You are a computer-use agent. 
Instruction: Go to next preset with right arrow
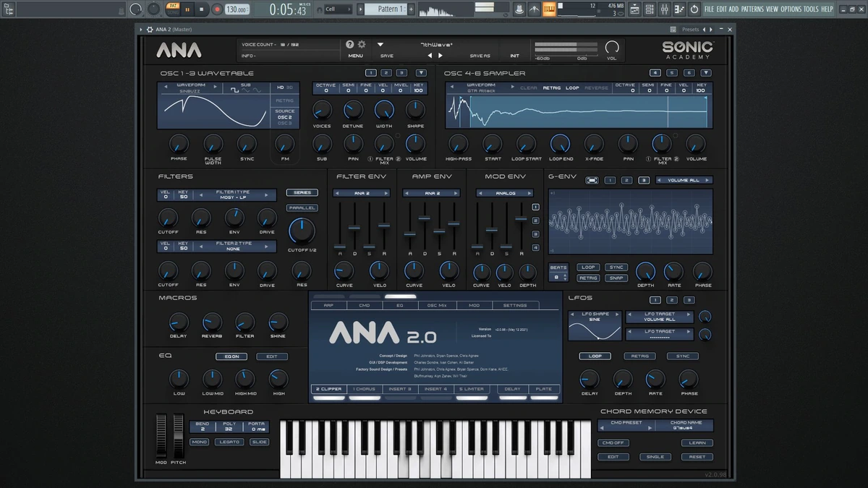click(441, 55)
